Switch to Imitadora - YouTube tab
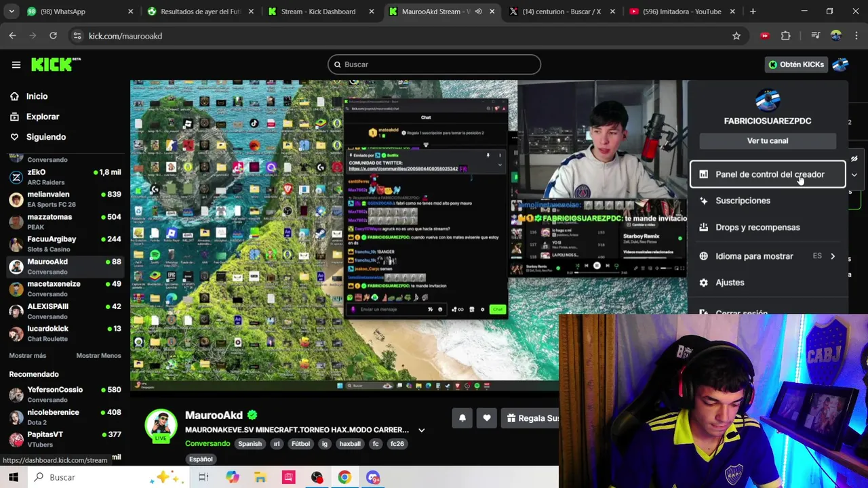 681,12
